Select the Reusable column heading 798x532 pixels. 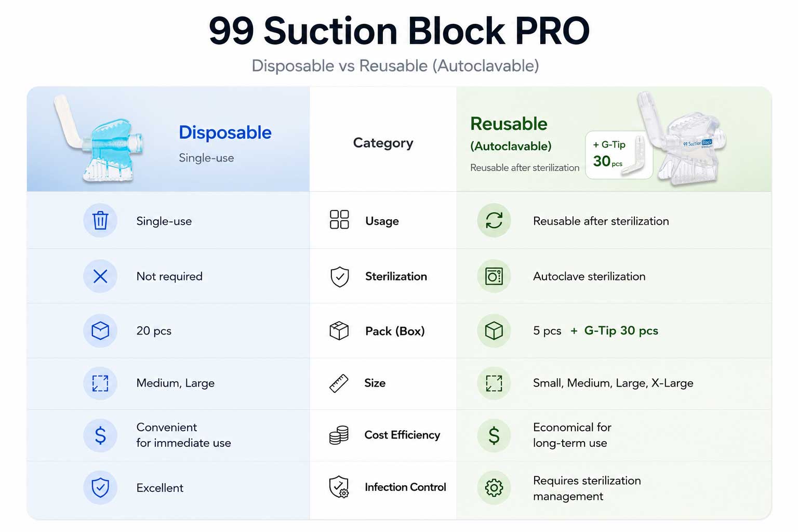pyautogui.click(x=509, y=124)
